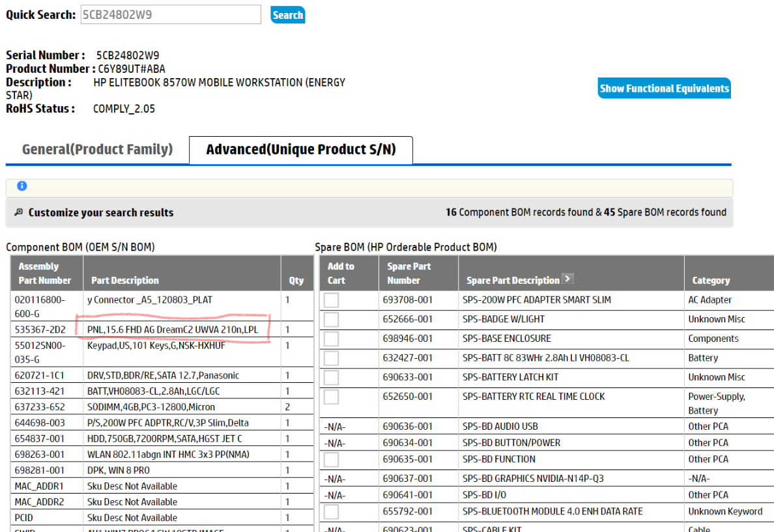The height and width of the screenshot is (532, 774).
Task: Click the magnifier icon beside Customize your search results
Action: tap(18, 212)
